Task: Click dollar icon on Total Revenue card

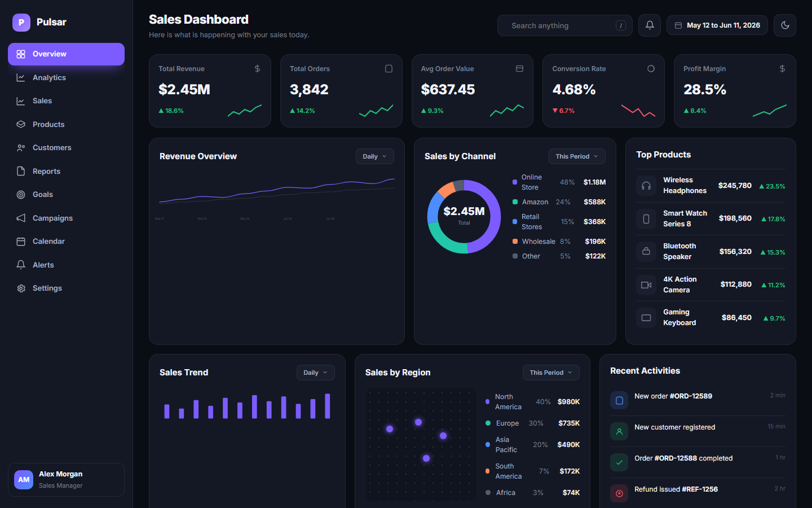Action: 257,68
